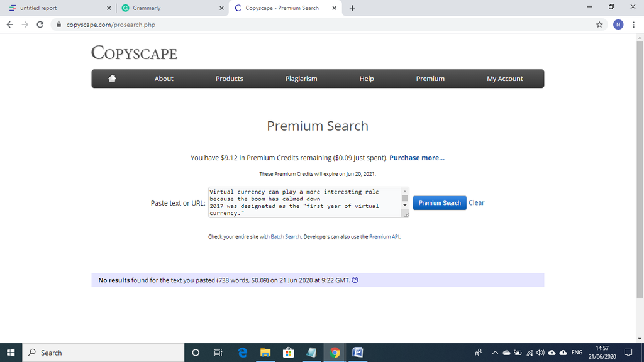Open Microsoft Word from the taskbar
The width and height of the screenshot is (644, 362).
point(357,353)
